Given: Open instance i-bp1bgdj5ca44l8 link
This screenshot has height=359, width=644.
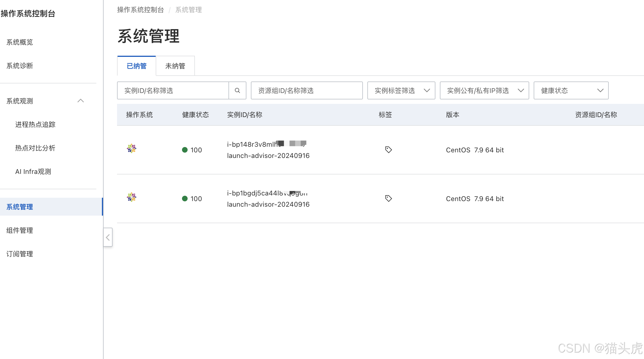Looking at the screenshot, I should pyautogui.click(x=267, y=193).
